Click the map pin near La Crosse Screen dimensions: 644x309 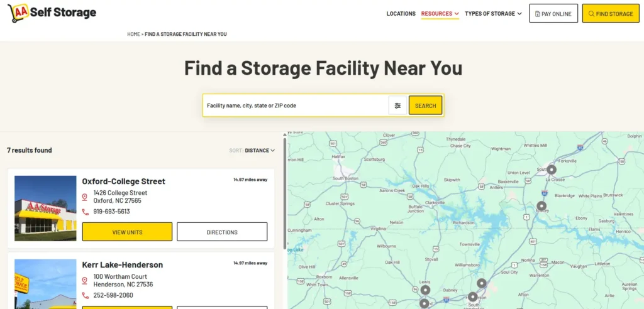click(552, 170)
